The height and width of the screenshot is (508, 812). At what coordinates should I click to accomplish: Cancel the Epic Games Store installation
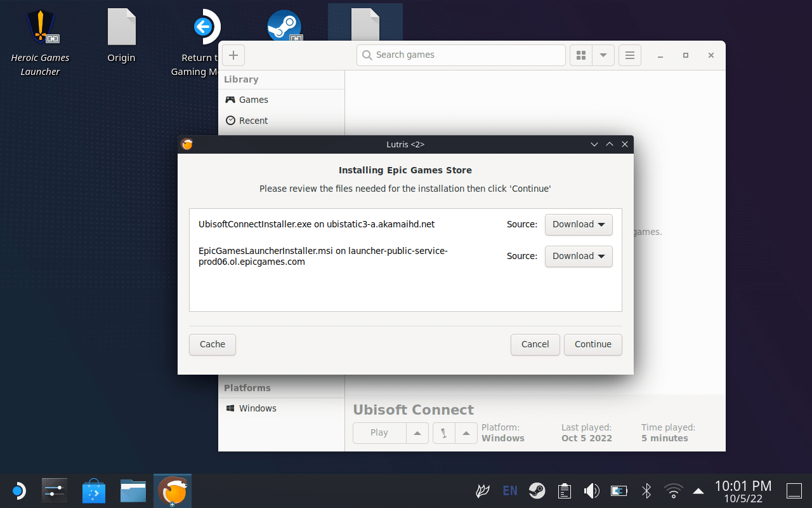pos(535,344)
